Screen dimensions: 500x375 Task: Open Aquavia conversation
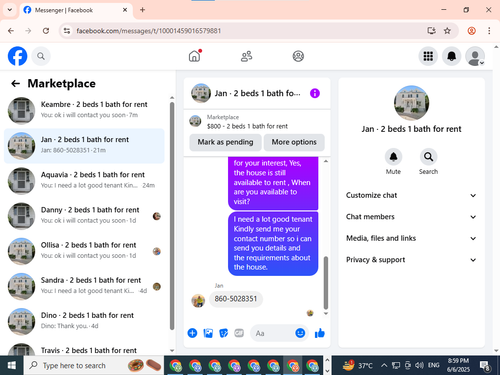(x=84, y=181)
